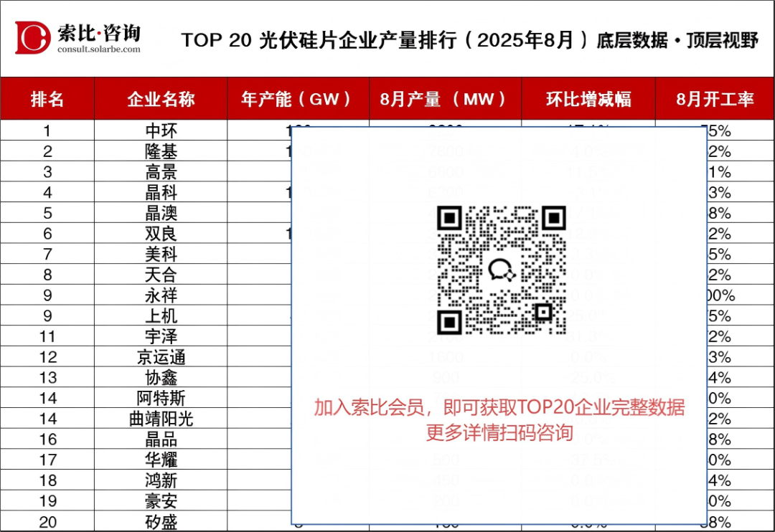Click the 中环 company name cell

point(161,131)
